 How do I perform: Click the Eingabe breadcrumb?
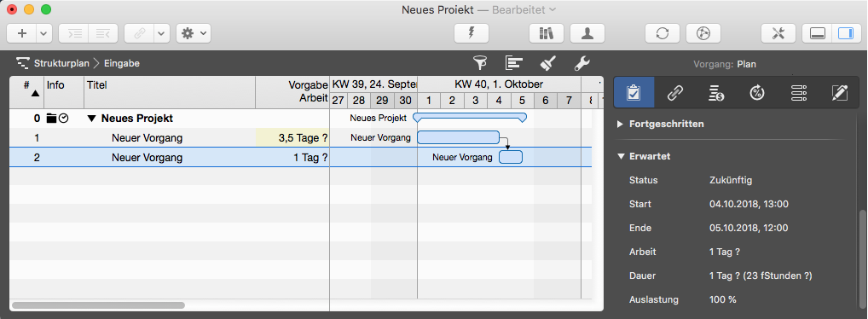tap(122, 63)
